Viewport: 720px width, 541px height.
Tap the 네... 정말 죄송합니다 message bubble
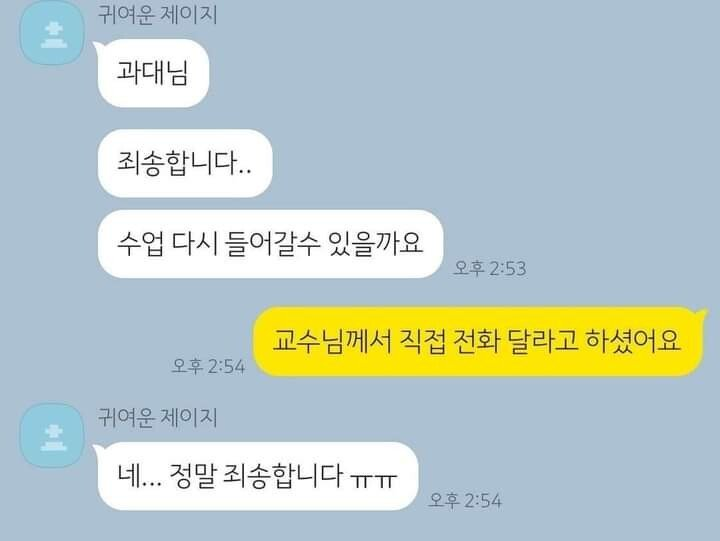tap(258, 476)
